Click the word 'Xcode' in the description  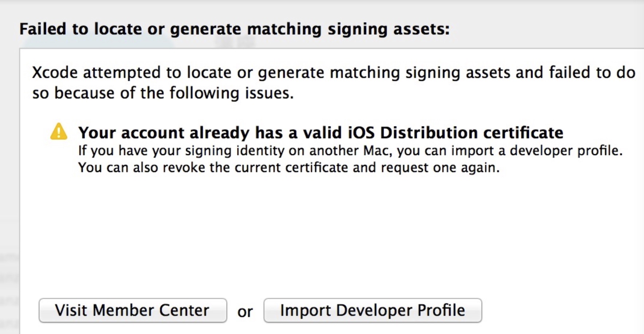click(x=55, y=73)
